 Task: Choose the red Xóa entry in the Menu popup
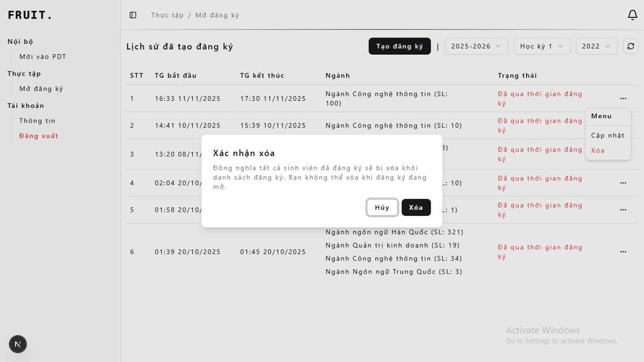[x=597, y=150]
